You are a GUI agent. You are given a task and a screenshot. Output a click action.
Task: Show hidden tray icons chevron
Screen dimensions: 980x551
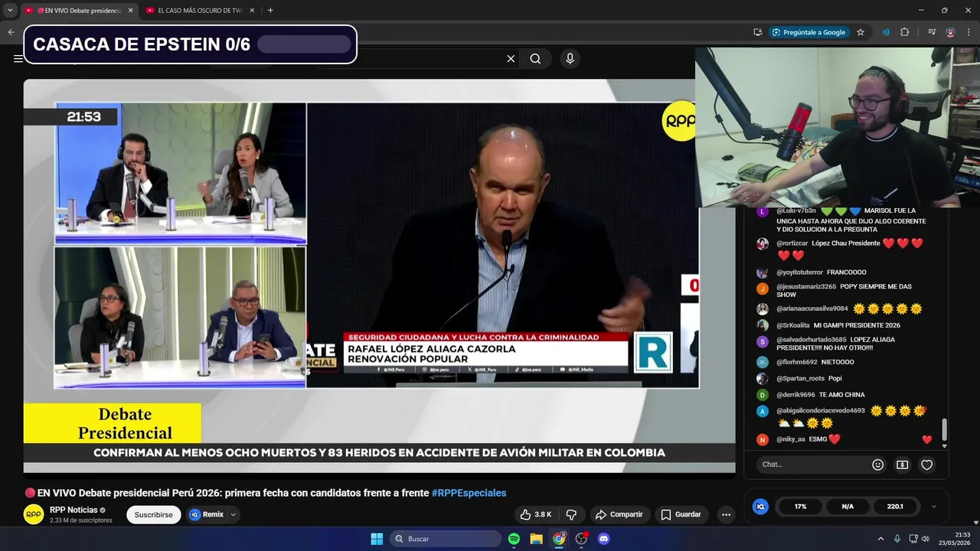pyautogui.click(x=880, y=539)
